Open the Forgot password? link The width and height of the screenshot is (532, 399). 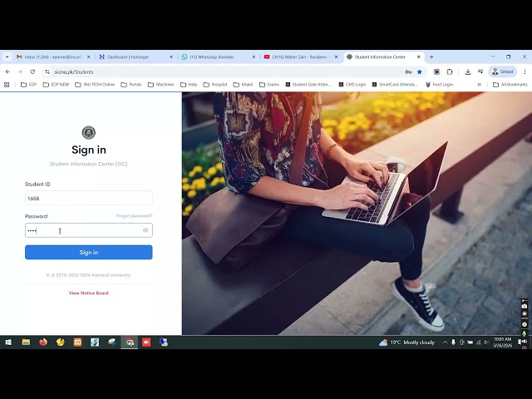tap(135, 216)
